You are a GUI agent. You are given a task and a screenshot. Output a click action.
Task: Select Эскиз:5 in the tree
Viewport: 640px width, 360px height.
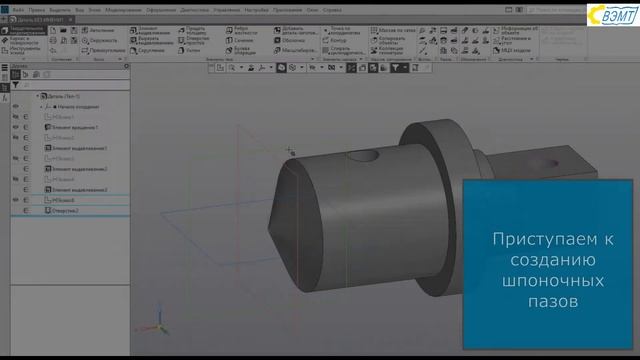tap(60, 200)
